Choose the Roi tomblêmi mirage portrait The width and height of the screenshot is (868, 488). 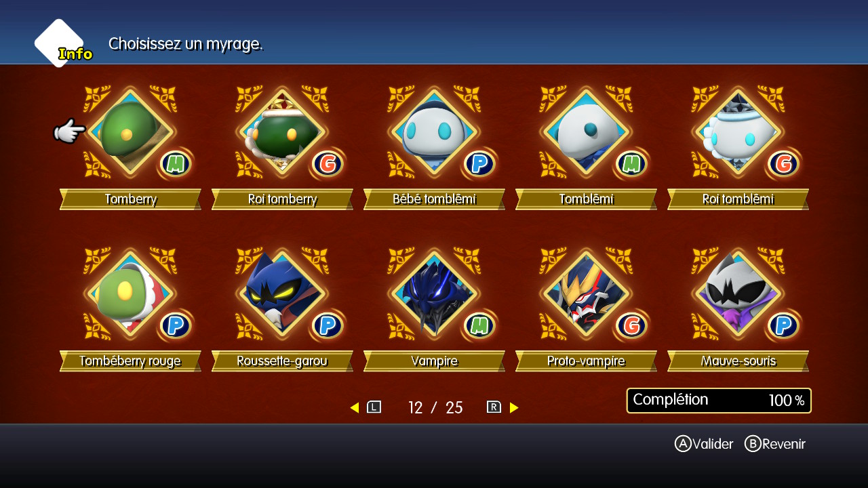[x=738, y=131]
